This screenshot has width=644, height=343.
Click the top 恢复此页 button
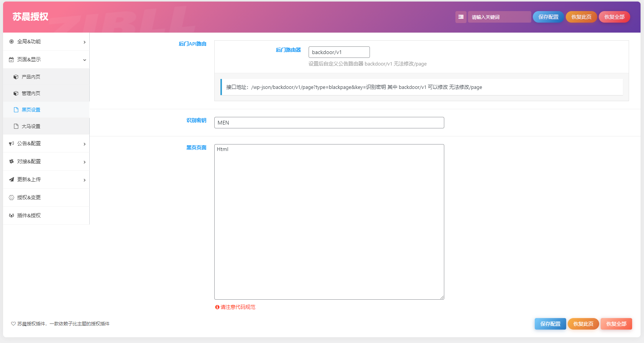[x=582, y=17]
